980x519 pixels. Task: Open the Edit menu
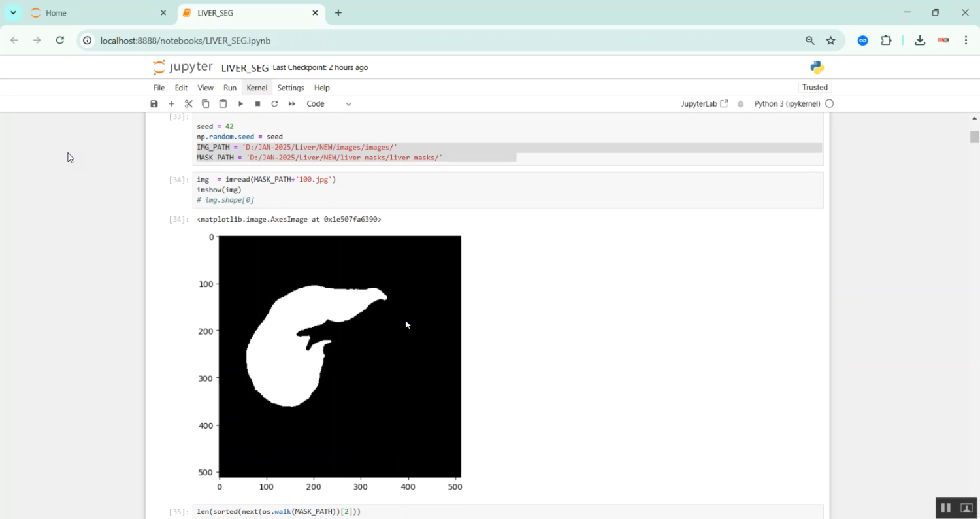(x=181, y=88)
